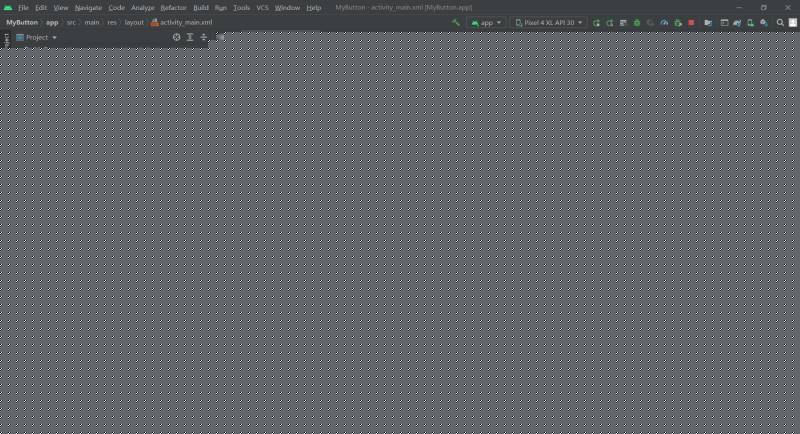Click the main breadcrumb

(92, 22)
